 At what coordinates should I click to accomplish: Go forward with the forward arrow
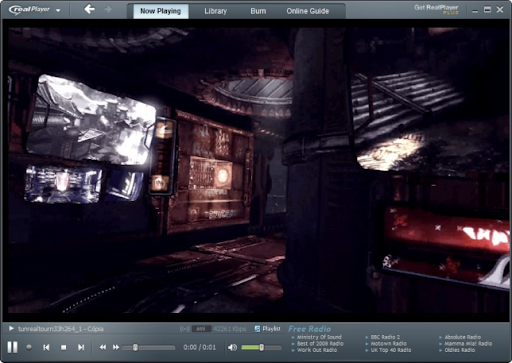tap(108, 9)
